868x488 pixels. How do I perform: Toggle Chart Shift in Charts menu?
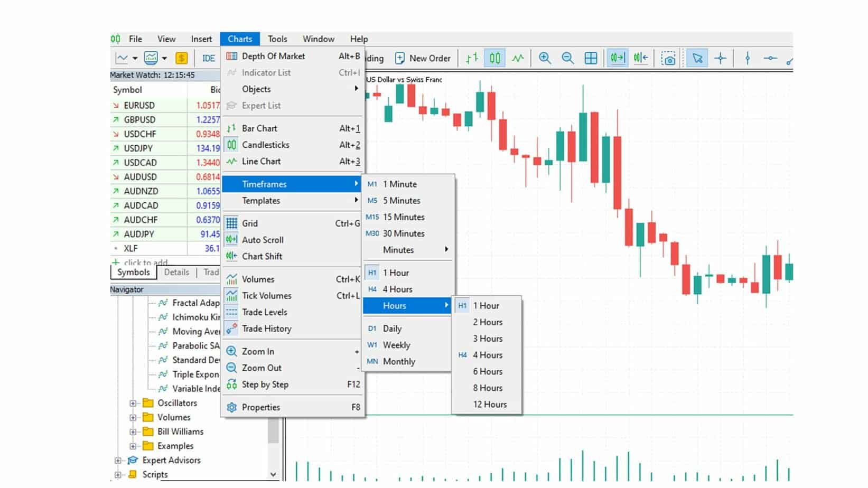[293, 256]
